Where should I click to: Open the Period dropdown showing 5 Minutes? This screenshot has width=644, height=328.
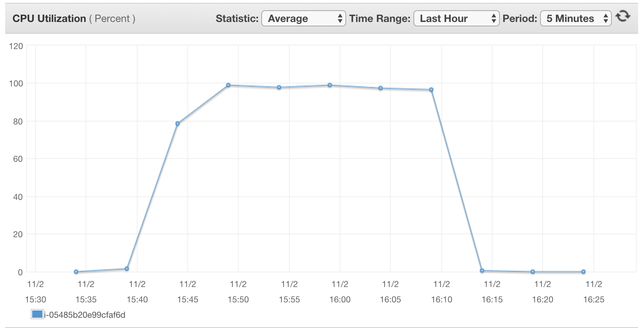(x=576, y=18)
